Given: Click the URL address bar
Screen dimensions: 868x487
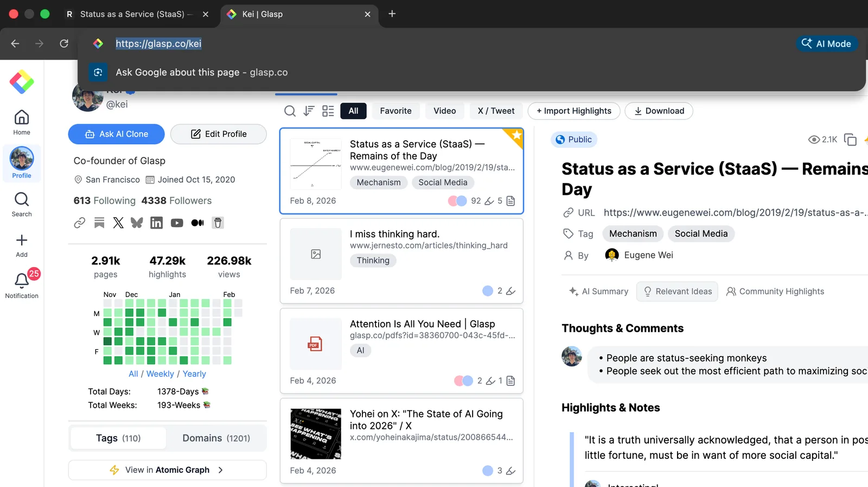Looking at the screenshot, I should pos(158,43).
